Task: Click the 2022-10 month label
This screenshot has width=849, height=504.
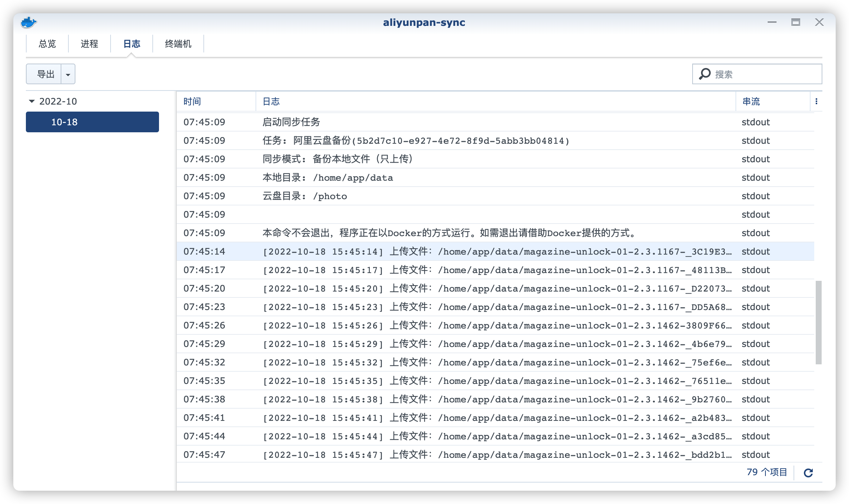Action: [x=58, y=101]
